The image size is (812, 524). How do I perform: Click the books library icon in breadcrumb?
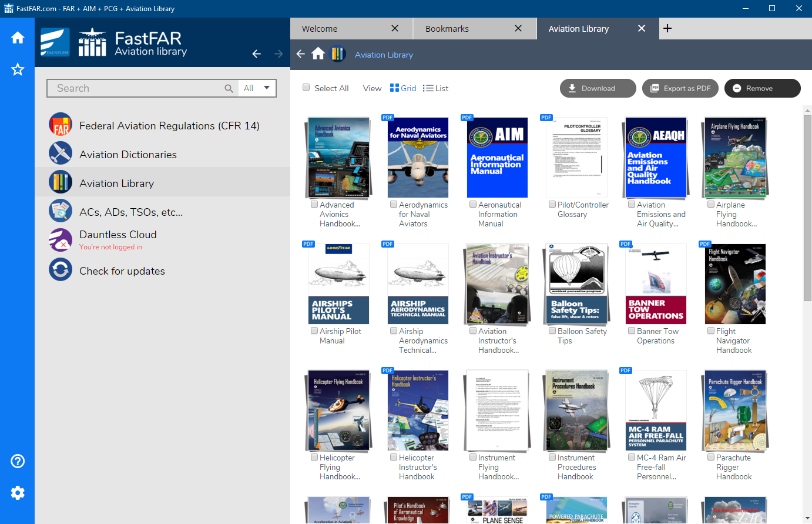point(338,54)
